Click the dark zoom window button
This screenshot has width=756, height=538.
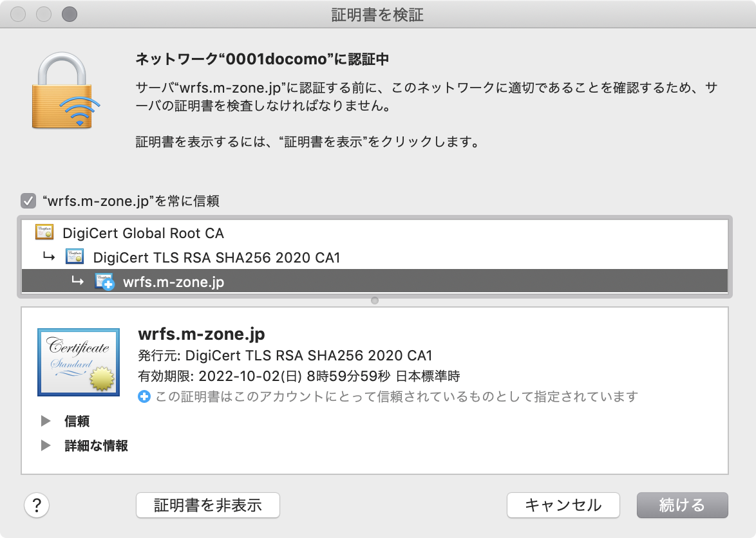coord(70,14)
